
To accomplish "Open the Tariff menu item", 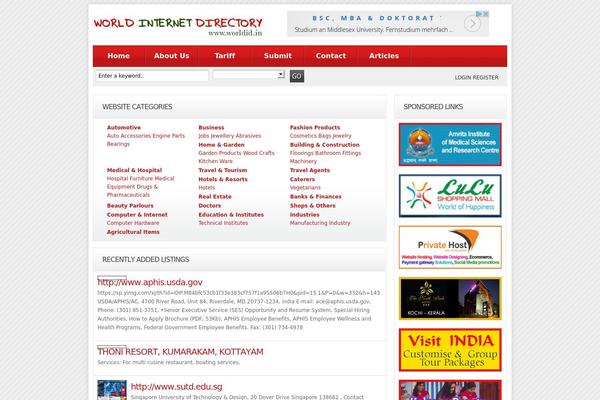I will 225,56.
